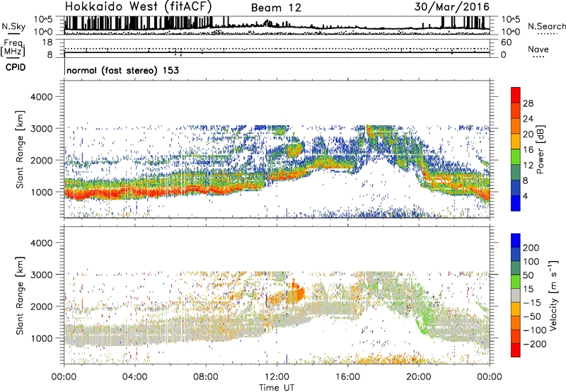Click the "08:00" time tick label

206,377
